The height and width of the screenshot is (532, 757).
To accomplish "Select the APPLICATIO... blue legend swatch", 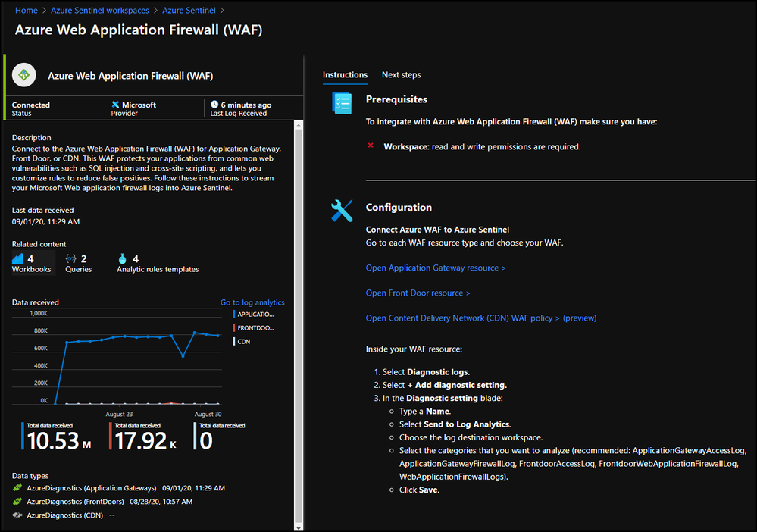I will pos(233,314).
